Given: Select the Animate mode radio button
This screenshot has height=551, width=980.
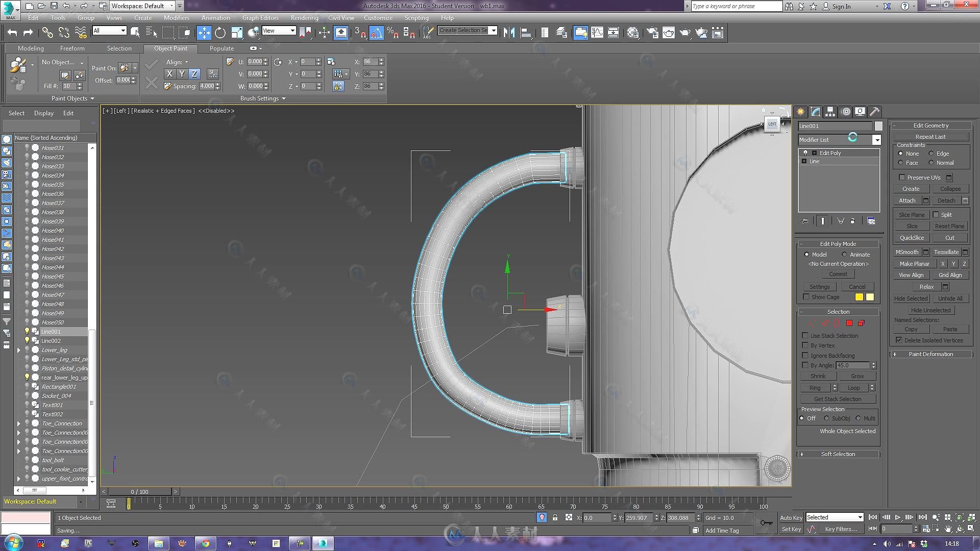Looking at the screenshot, I should (x=844, y=255).
